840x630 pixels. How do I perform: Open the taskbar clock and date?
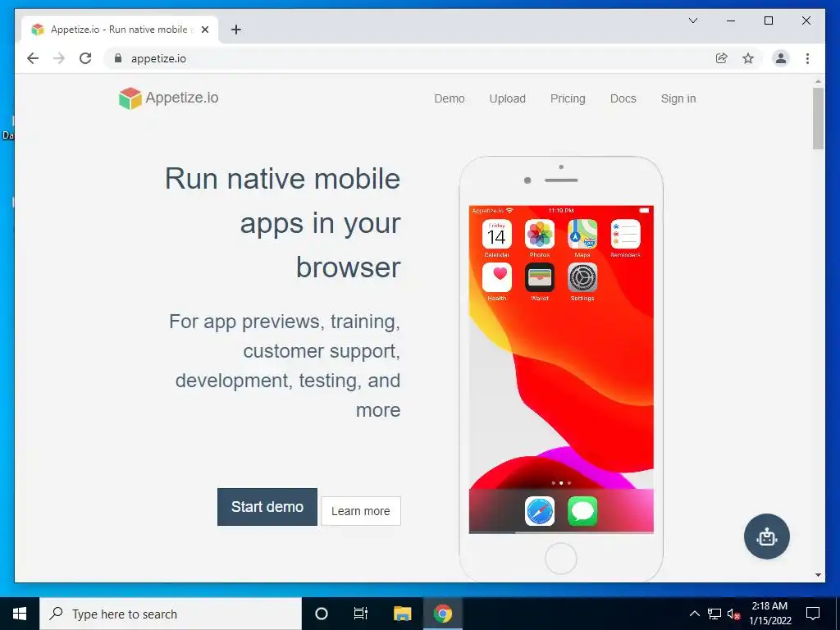769,614
